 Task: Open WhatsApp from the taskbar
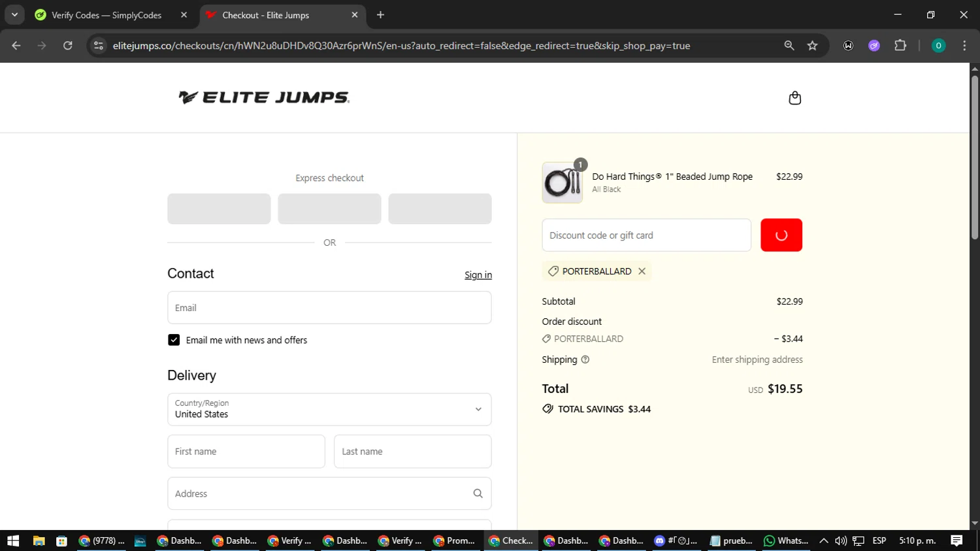pos(786,541)
